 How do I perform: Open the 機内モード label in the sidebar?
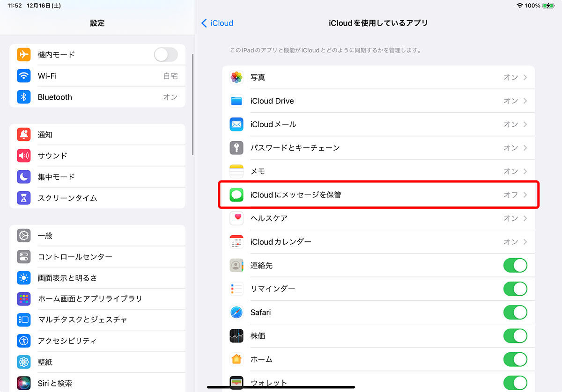(x=56, y=55)
